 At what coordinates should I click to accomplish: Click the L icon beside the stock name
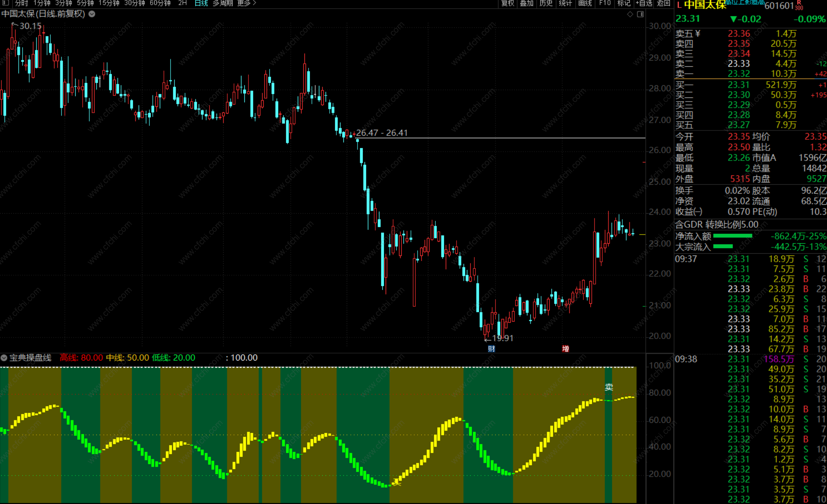(x=679, y=5)
